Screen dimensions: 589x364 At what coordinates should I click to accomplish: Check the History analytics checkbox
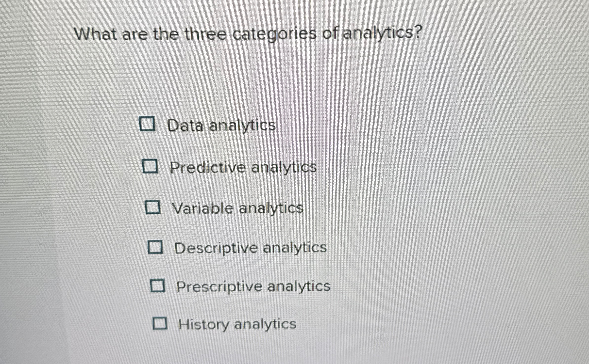160,324
